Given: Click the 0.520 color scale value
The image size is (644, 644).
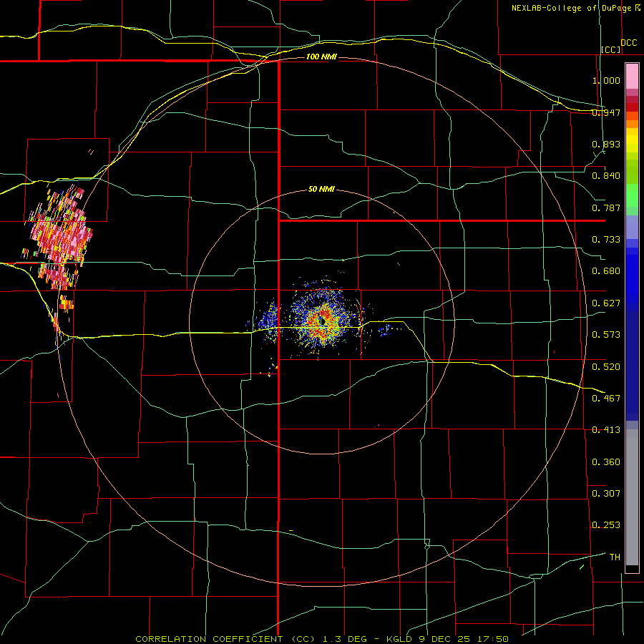Looking at the screenshot, I should (x=606, y=367).
